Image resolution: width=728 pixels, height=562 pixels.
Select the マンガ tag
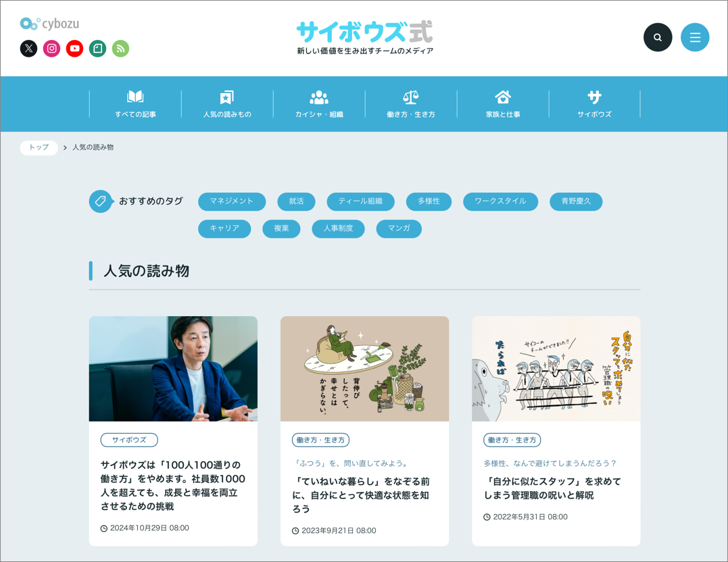[399, 229]
